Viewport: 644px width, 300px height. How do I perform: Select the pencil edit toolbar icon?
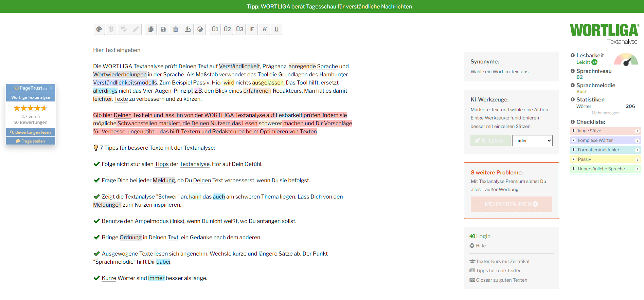click(x=136, y=29)
